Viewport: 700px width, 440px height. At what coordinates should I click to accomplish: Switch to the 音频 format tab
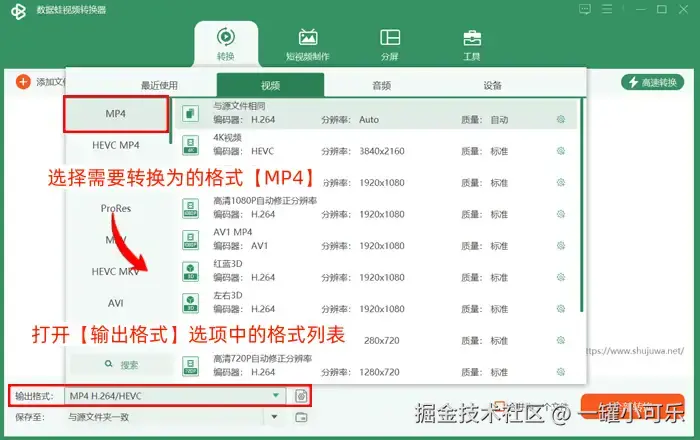pyautogui.click(x=382, y=85)
